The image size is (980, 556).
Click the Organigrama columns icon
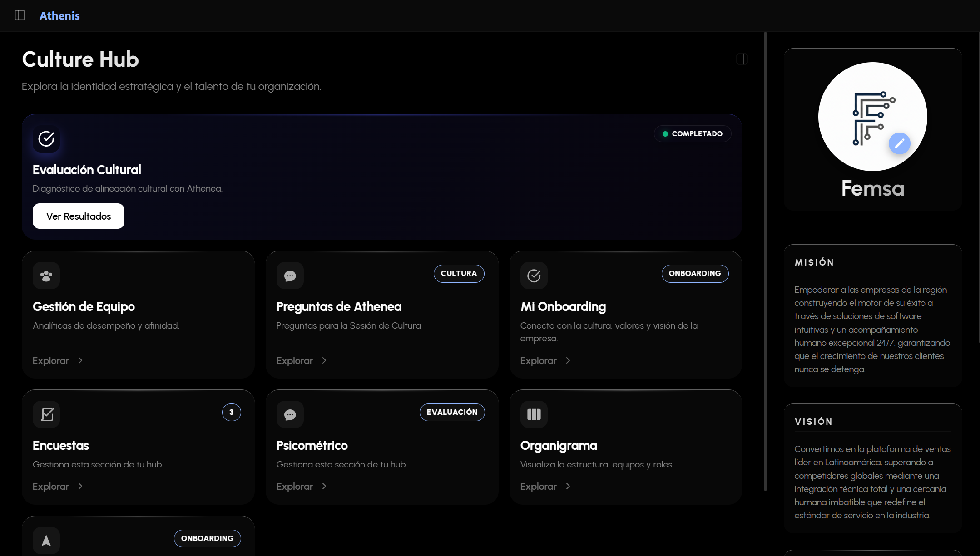pyautogui.click(x=534, y=414)
